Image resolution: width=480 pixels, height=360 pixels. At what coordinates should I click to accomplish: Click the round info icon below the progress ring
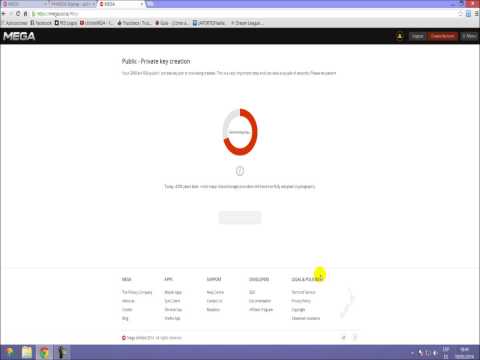240,171
